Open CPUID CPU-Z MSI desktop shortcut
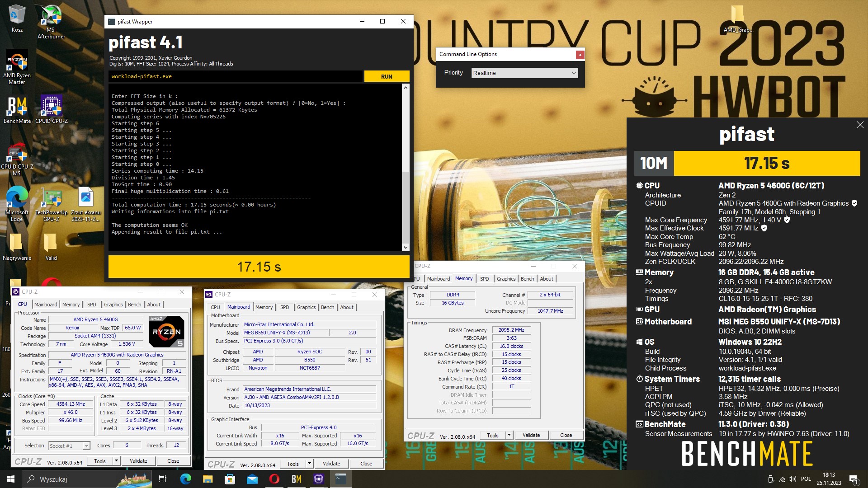Viewport: 868px width, 488px height. pos(17,159)
